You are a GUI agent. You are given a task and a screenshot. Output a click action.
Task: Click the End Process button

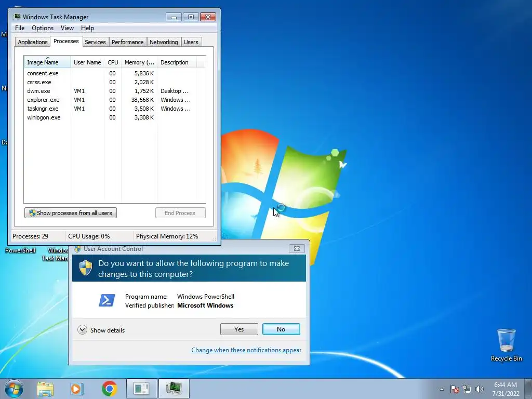tap(180, 212)
